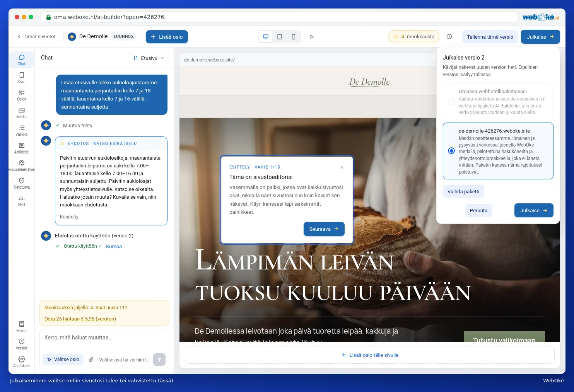
Task: Open Valikko menu settings
Action: [x=21, y=130]
